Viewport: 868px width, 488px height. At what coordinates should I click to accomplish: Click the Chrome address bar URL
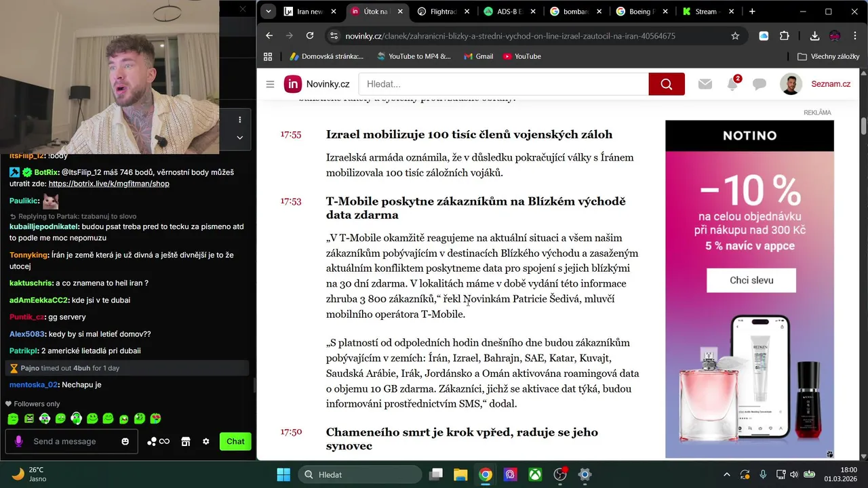(510, 36)
